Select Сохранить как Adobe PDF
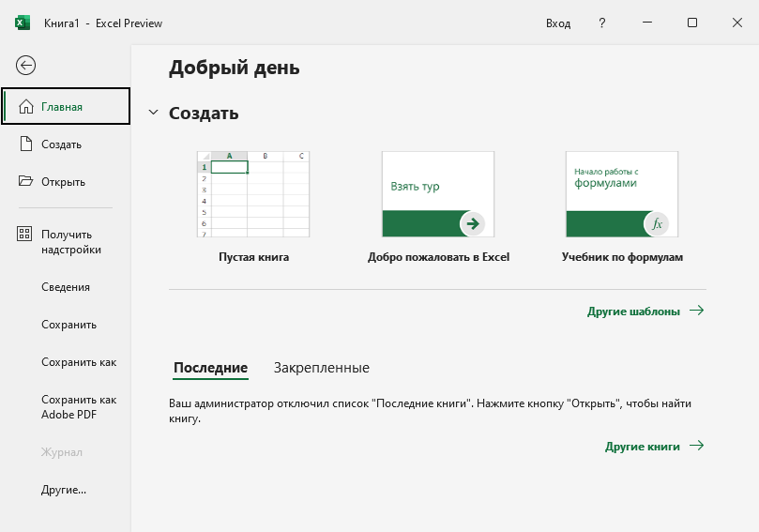 click(x=66, y=407)
